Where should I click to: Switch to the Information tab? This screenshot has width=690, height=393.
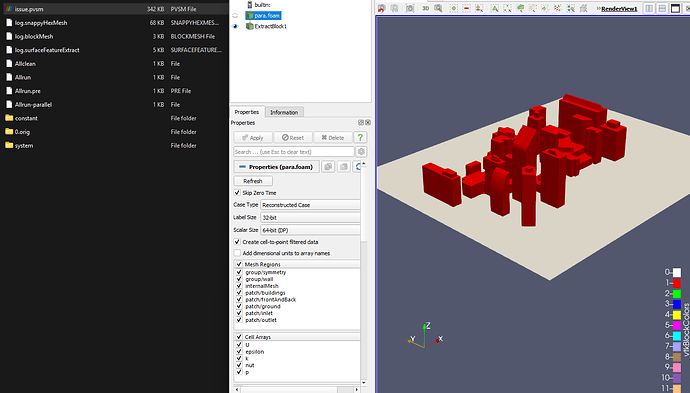coord(284,112)
